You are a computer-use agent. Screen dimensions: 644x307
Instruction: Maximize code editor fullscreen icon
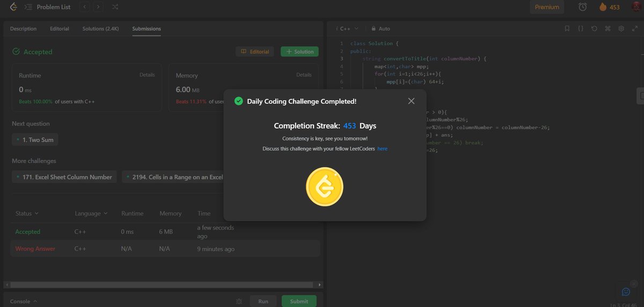click(x=634, y=28)
